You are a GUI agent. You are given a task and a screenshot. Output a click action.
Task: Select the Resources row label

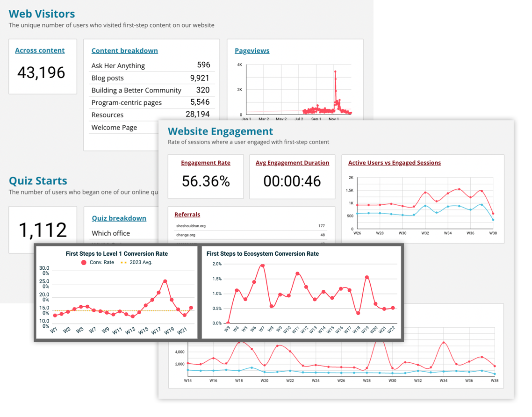[108, 115]
